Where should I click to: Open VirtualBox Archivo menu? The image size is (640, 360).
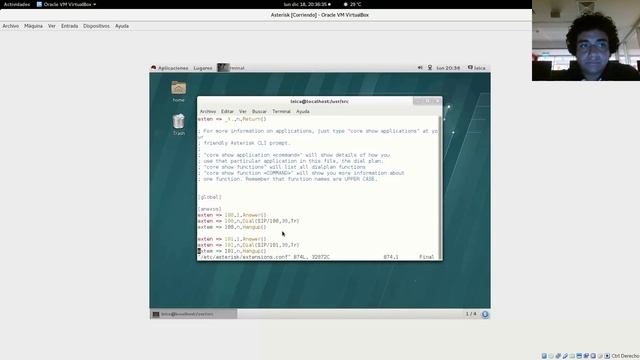click(11, 26)
